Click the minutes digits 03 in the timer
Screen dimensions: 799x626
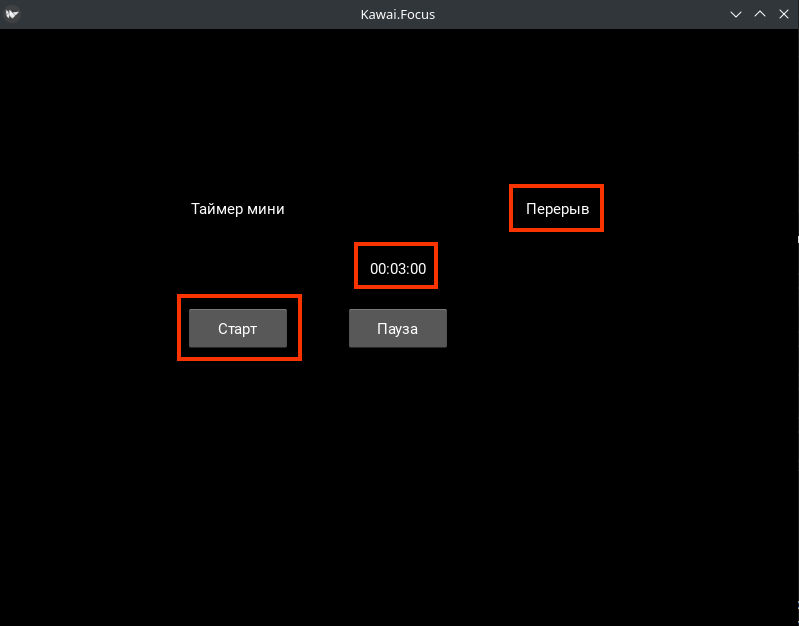398,268
